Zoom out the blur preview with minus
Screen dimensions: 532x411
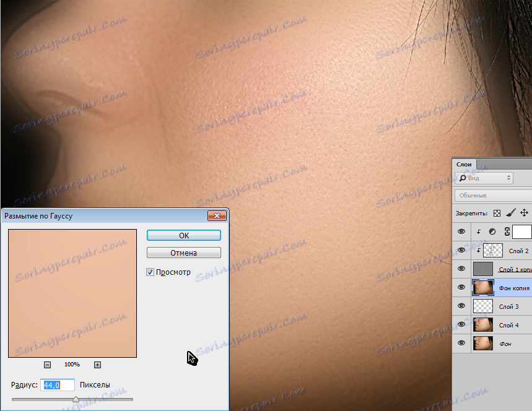(48, 365)
